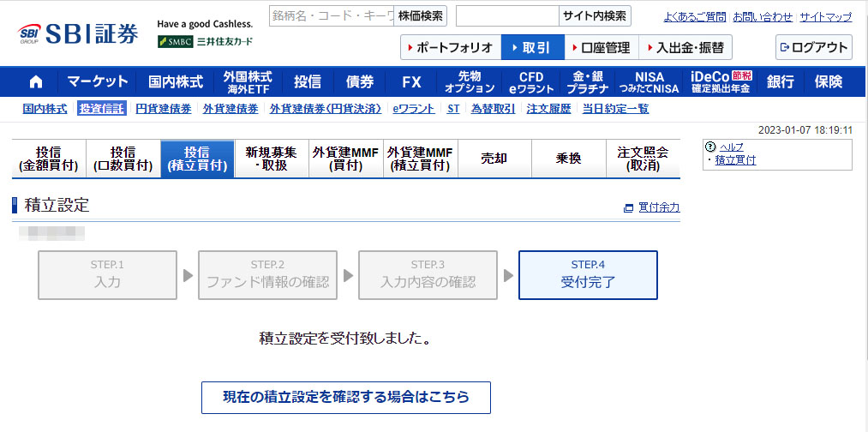Open the iDeCo 確定拠出年金 section

tap(720, 82)
